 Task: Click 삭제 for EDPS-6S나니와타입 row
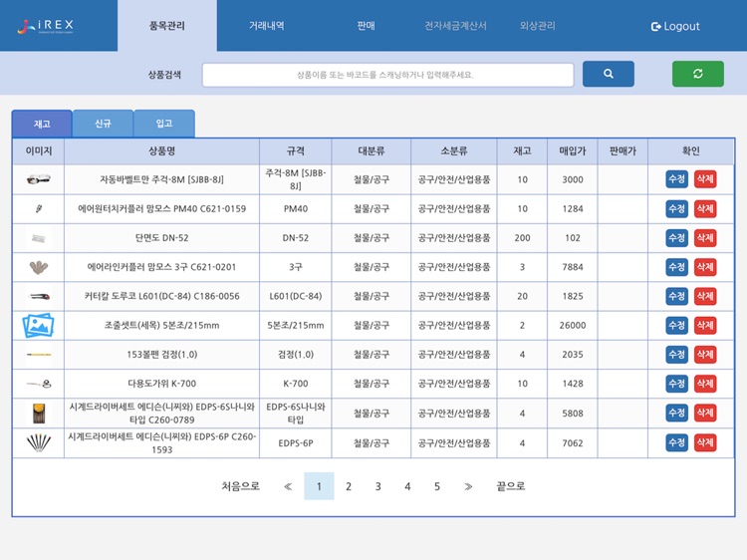705,413
